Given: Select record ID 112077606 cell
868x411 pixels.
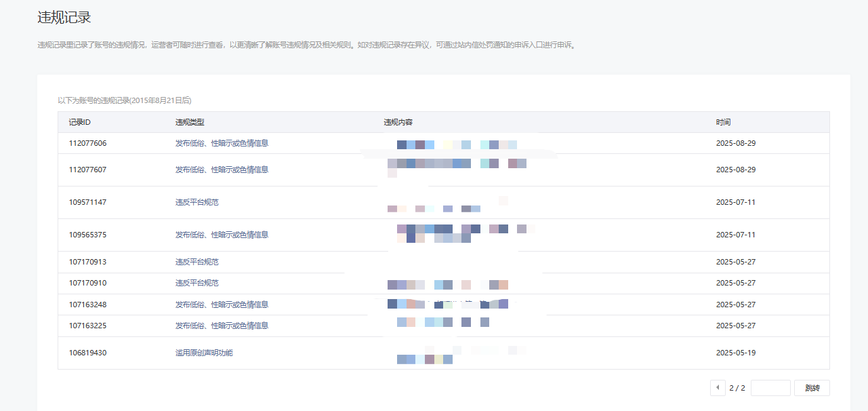Looking at the screenshot, I should pyautogui.click(x=87, y=143).
